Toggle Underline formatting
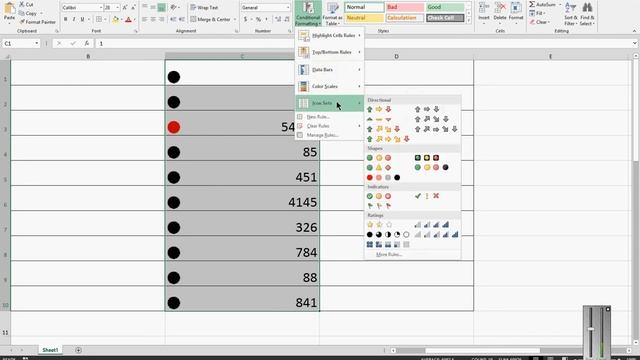This screenshot has width=640, height=360. (82, 19)
